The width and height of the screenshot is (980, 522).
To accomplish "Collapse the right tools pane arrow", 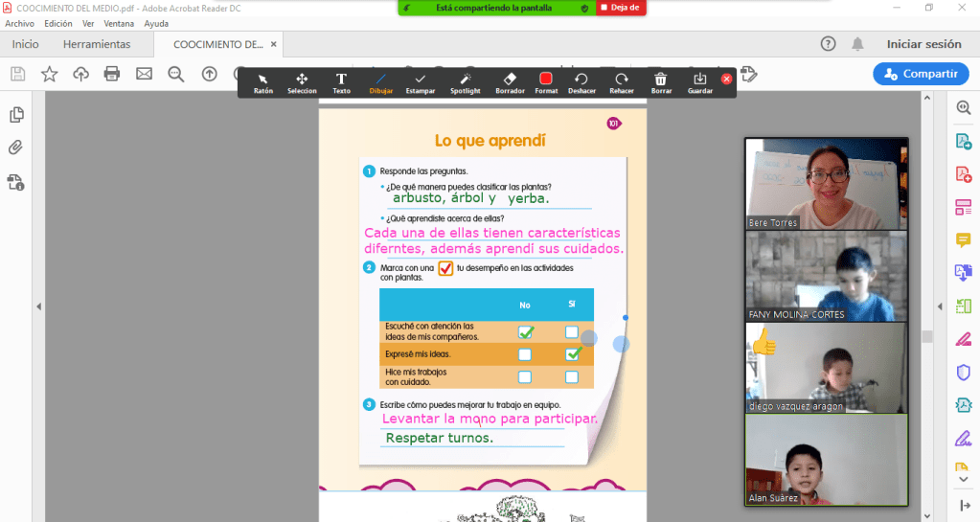I will coord(940,306).
